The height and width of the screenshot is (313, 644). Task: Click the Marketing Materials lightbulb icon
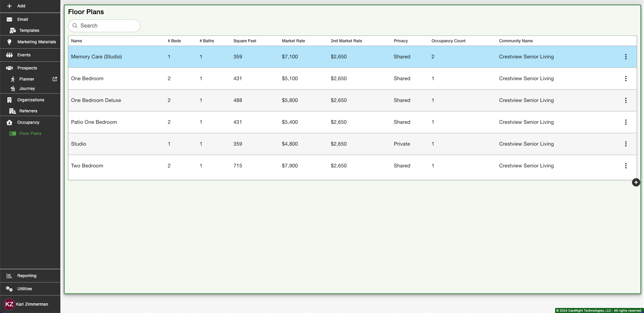pyautogui.click(x=9, y=42)
